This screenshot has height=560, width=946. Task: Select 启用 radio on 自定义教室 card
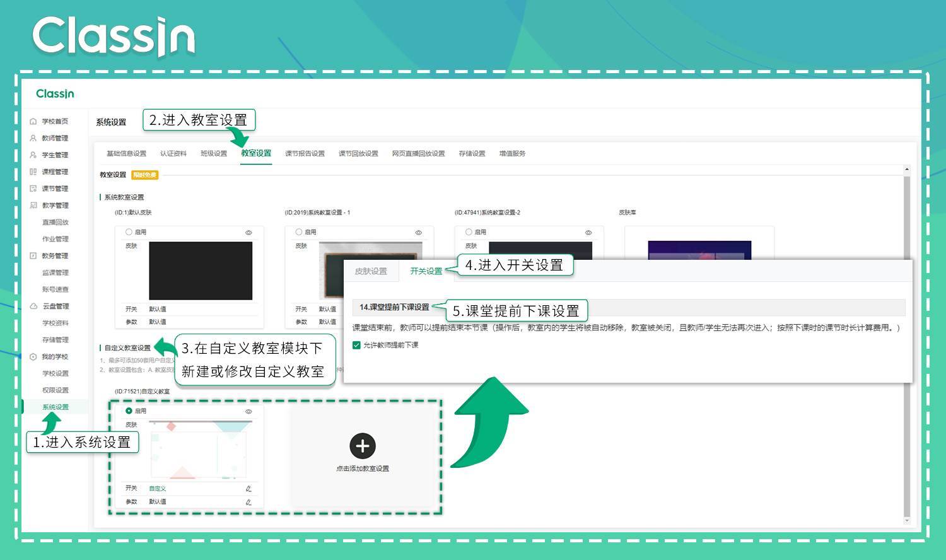click(129, 411)
